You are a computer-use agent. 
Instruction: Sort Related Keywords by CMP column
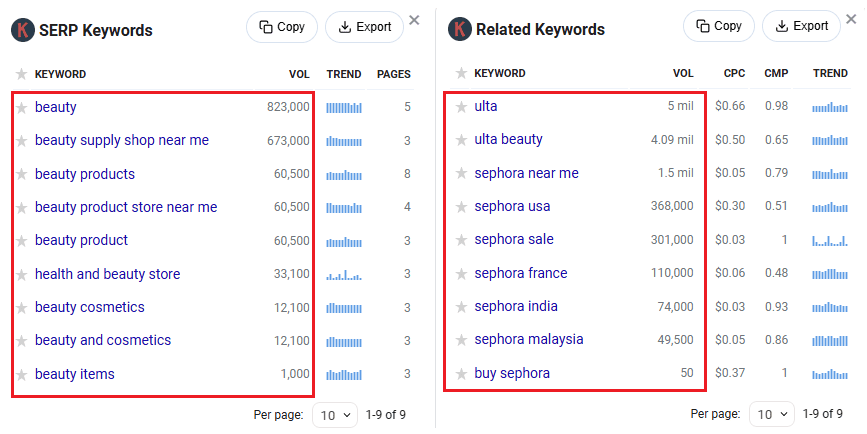point(776,73)
